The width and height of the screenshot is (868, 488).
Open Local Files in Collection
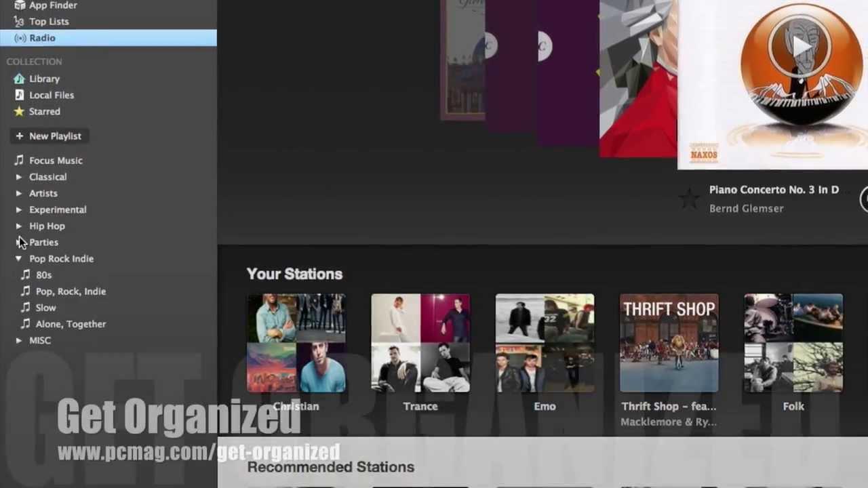pyautogui.click(x=52, y=95)
